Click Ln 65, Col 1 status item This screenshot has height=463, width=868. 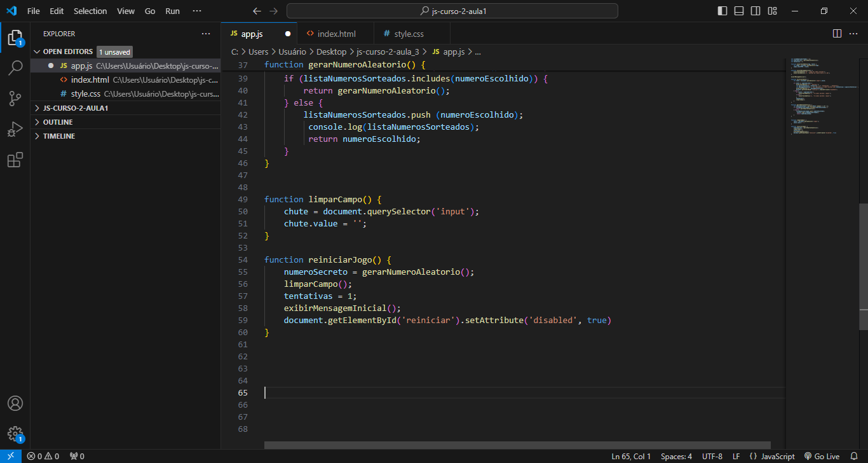[631, 456]
